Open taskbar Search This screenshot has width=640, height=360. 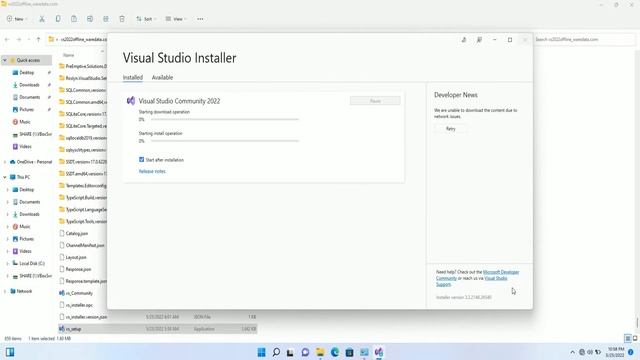(276, 352)
